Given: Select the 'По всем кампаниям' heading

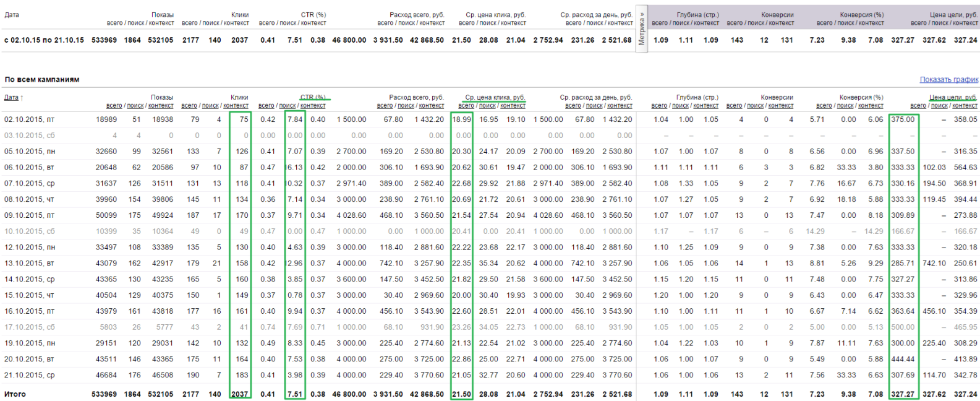Looking at the screenshot, I should [x=42, y=79].
